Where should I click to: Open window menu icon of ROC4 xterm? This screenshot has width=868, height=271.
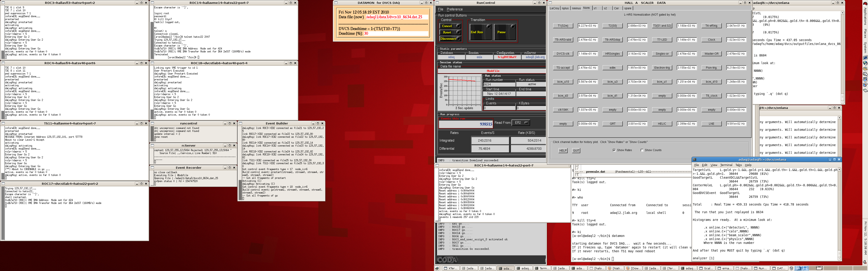3,63
